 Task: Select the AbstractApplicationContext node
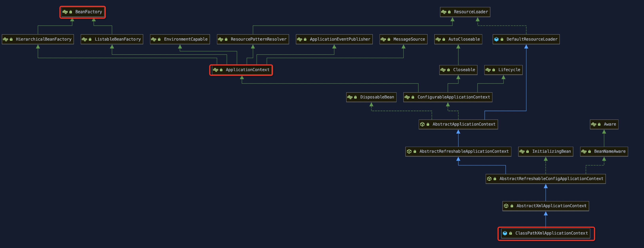click(458, 124)
